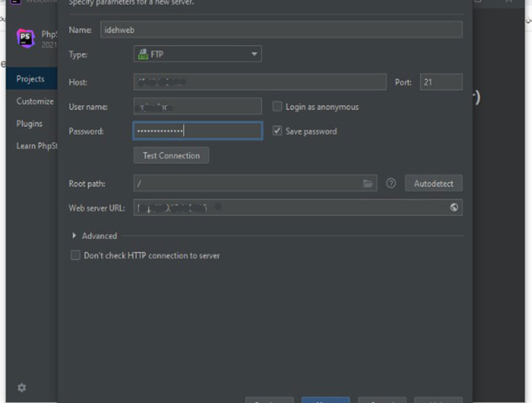Screen dimensions: 532x403
Task: Open the root path help icon
Action: [391, 183]
